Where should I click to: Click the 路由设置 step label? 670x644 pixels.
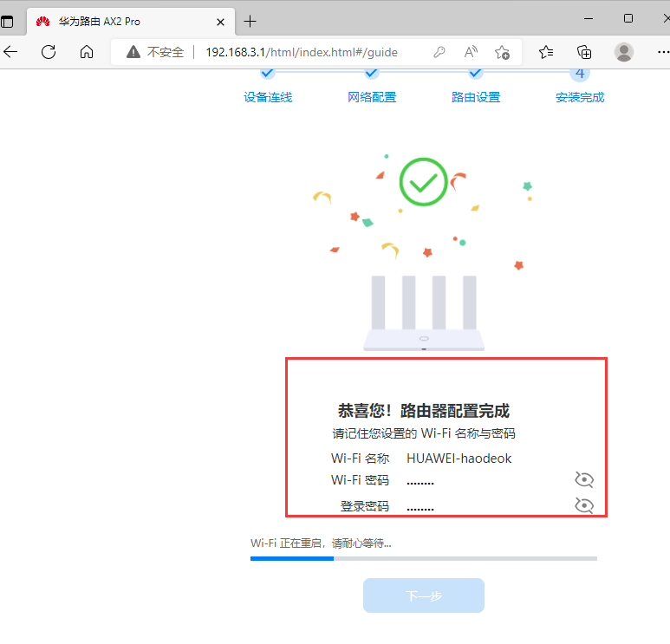point(476,97)
